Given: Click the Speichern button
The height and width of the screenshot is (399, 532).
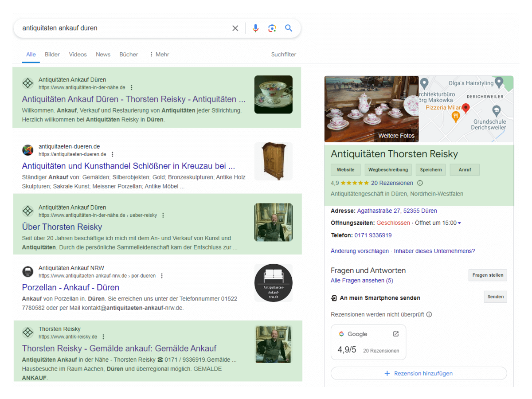Looking at the screenshot, I should click(431, 170).
